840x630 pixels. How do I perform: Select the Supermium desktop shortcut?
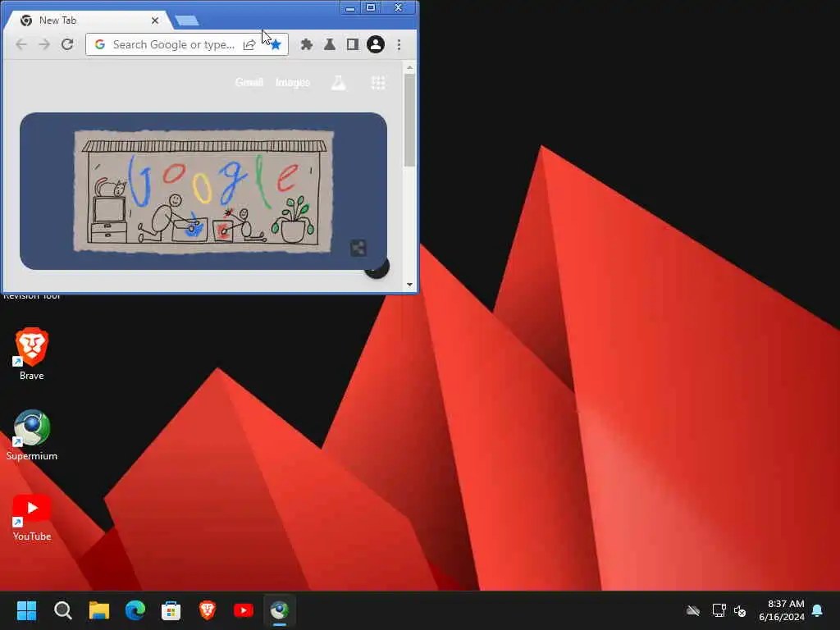(x=32, y=435)
